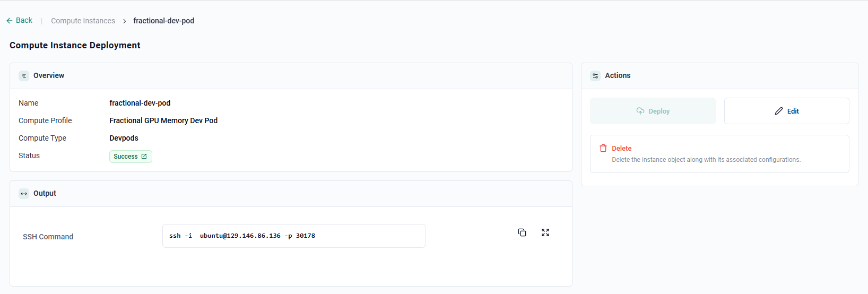Click the cloud upload icon on Deploy

coord(640,111)
